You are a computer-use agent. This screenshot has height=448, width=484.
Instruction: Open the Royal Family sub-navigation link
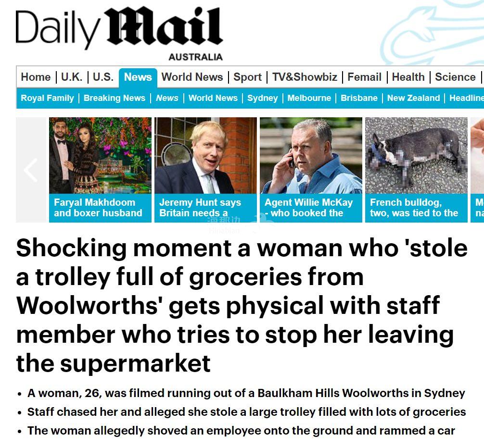(47, 98)
